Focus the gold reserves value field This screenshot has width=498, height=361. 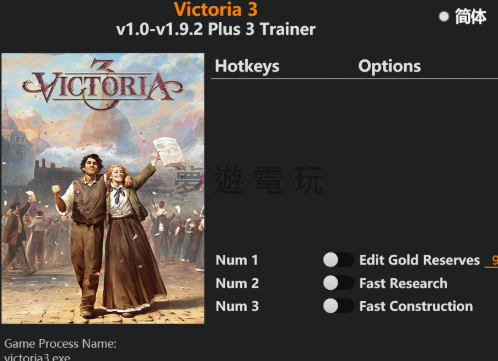click(x=492, y=260)
